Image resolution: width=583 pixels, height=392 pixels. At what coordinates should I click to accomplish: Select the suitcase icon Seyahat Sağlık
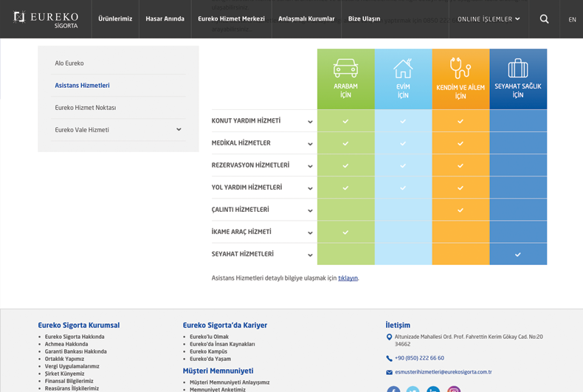[x=518, y=69]
